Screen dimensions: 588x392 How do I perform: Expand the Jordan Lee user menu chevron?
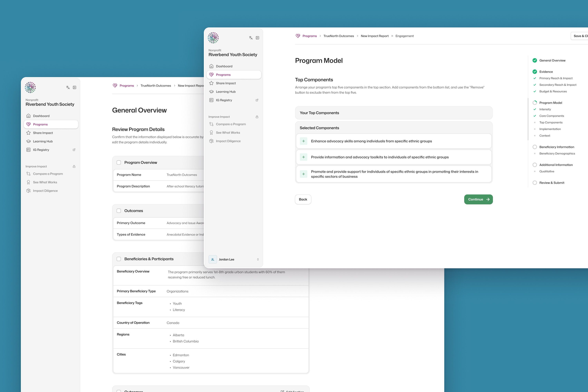[258, 260]
